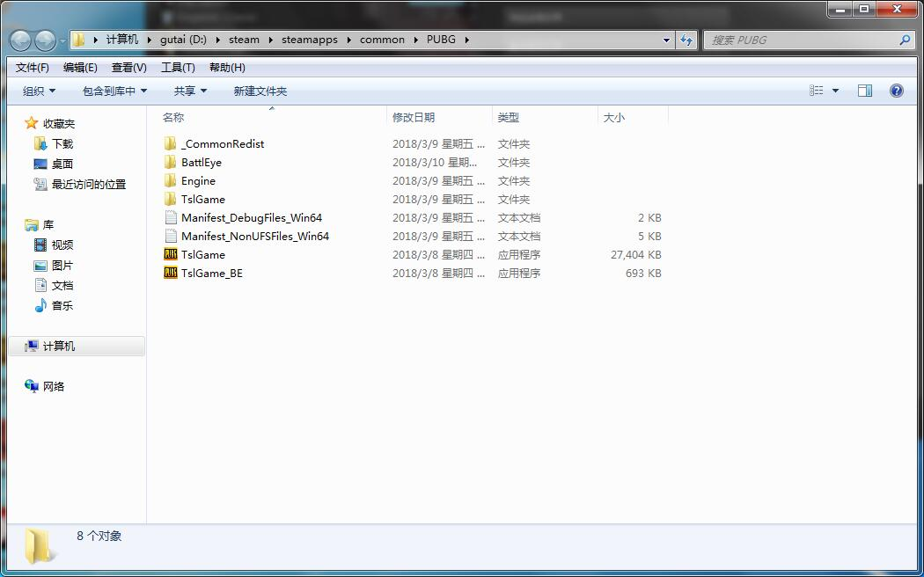Viewport: 924px width, 577px height.
Task: Sort by the 修改日期 column header
Action: 414,118
